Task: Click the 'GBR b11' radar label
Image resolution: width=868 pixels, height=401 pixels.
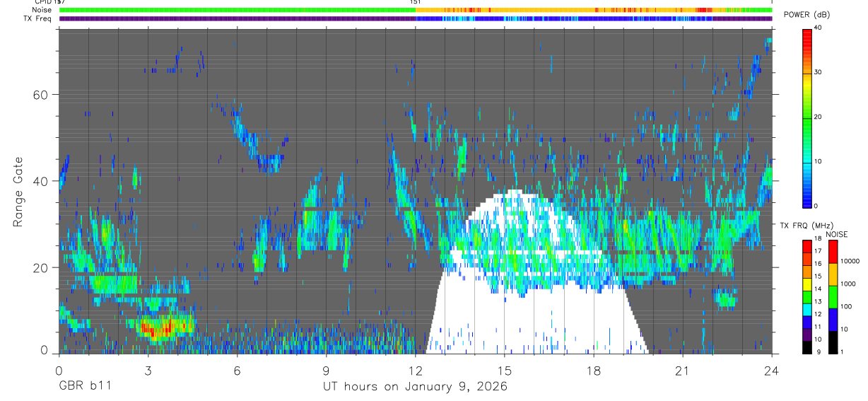Action: pyautogui.click(x=84, y=387)
